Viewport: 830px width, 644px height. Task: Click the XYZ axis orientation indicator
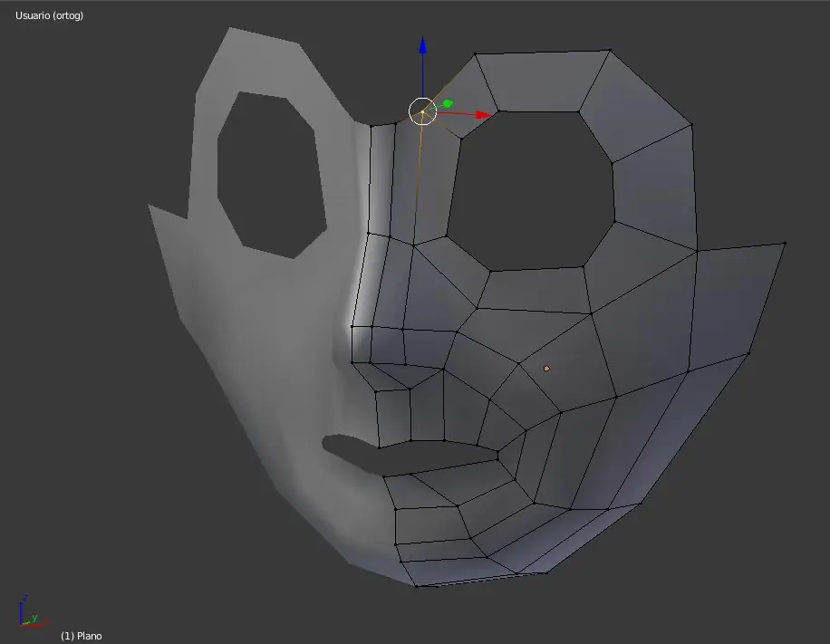point(26,611)
